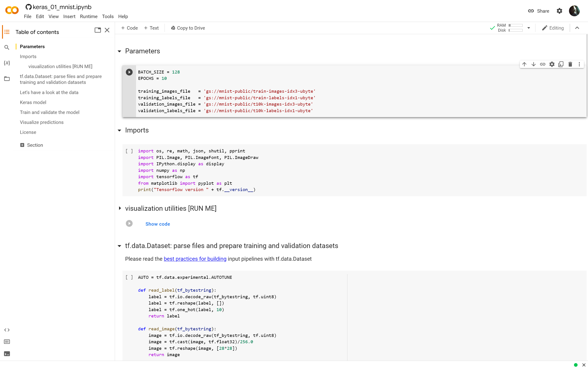This screenshot has width=588, height=369.
Task: Go to Parameters in table of contents
Action: tap(32, 47)
